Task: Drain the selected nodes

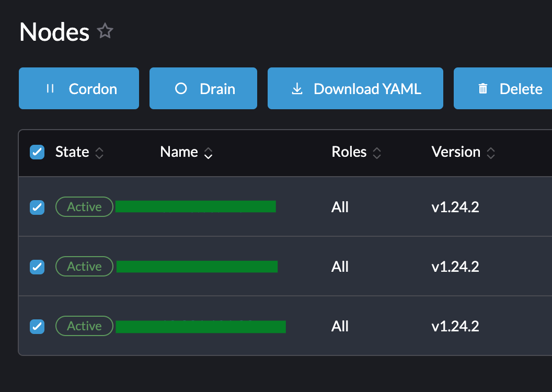Action: [x=203, y=88]
